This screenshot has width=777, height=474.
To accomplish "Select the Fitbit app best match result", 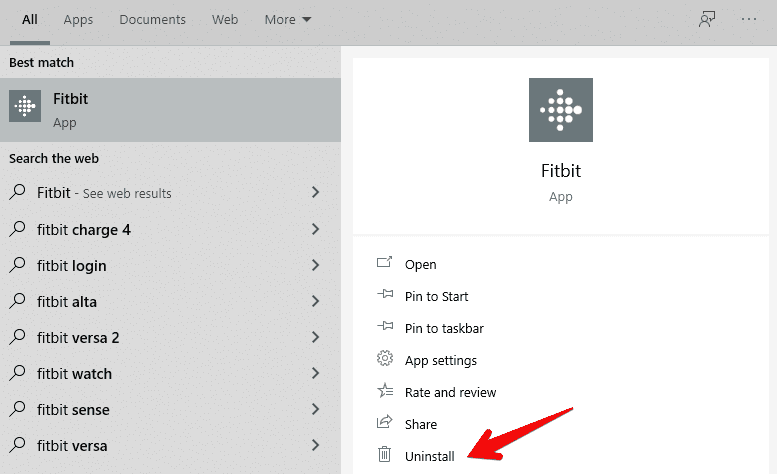I will coord(170,110).
